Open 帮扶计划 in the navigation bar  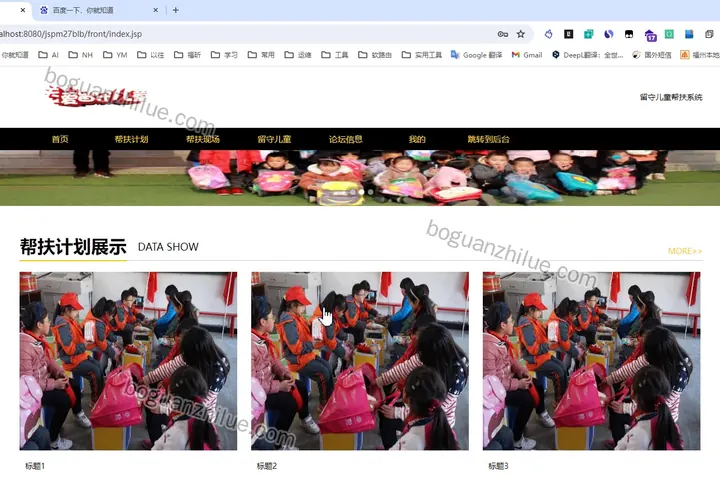point(131,139)
